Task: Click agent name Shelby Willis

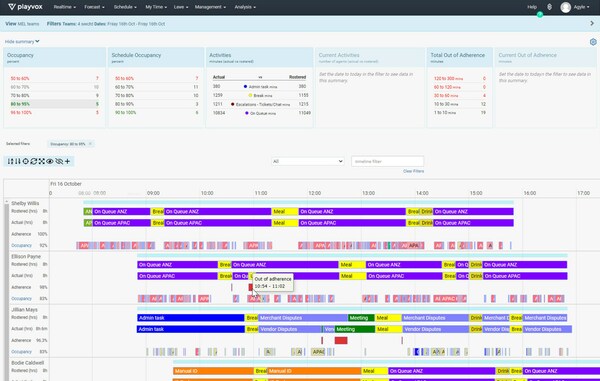Action: 25,203
